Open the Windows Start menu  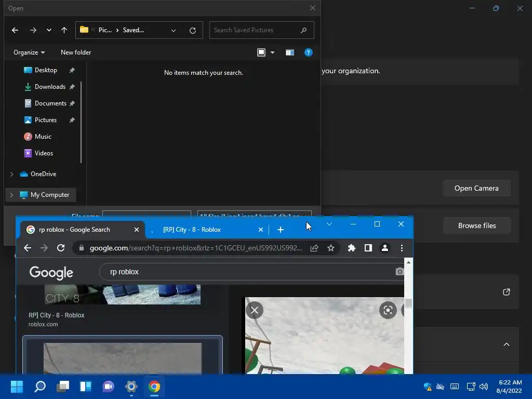click(17, 387)
